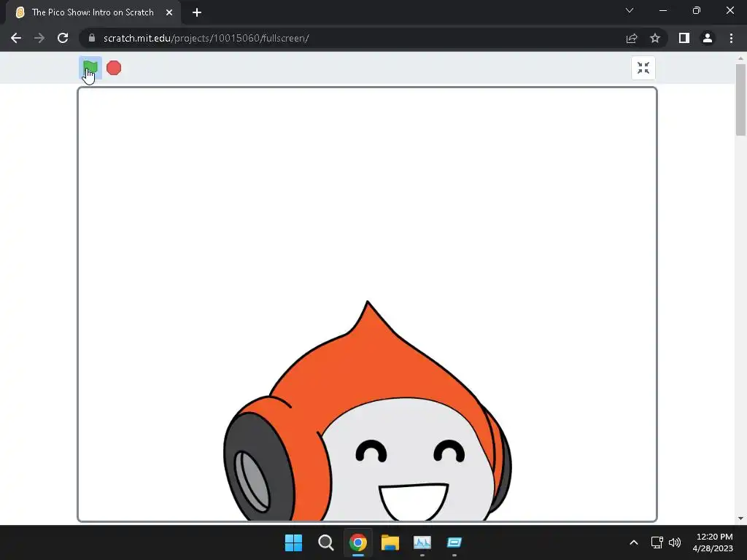Click the Pico character on the stage
747x560 pixels.
(x=368, y=411)
